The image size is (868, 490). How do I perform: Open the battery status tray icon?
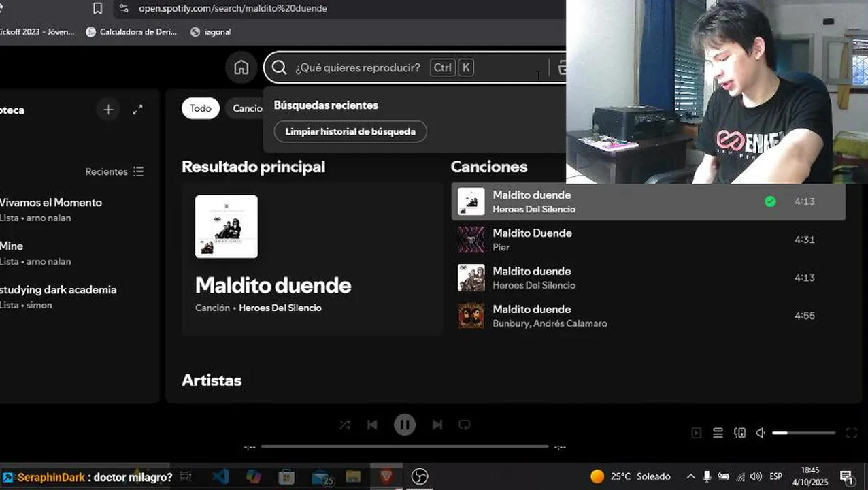[723, 476]
